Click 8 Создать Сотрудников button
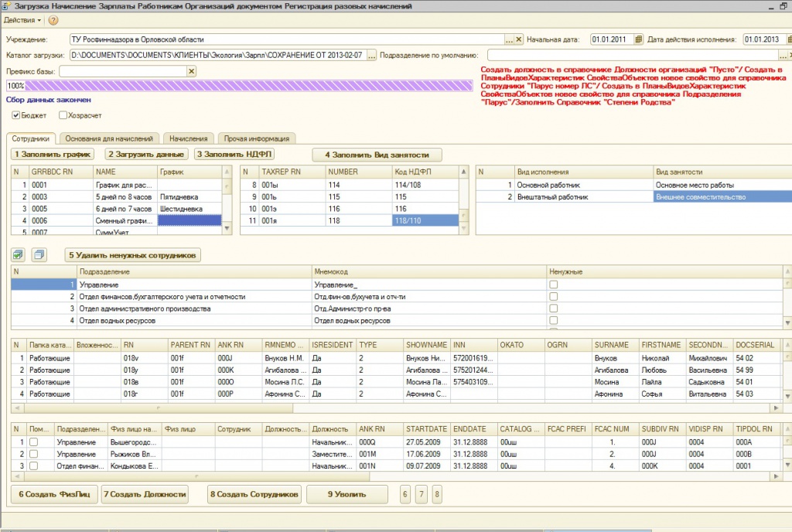The height and width of the screenshot is (532, 792). (254, 494)
